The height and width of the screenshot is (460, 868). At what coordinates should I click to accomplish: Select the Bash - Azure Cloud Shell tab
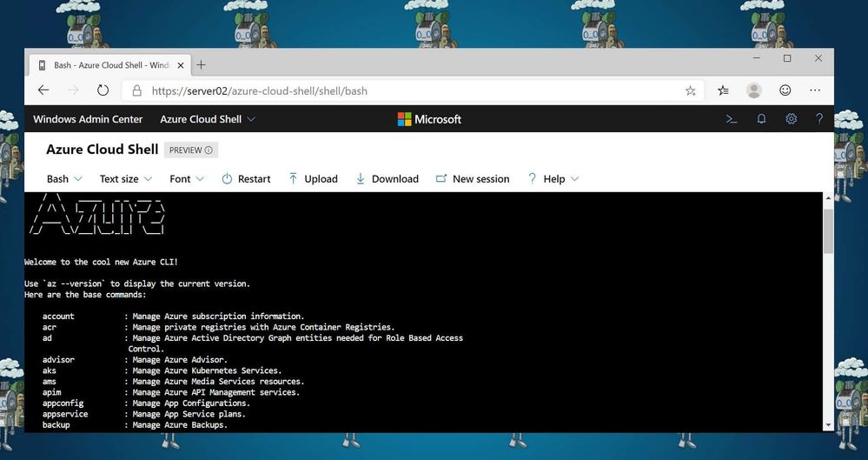click(109, 65)
